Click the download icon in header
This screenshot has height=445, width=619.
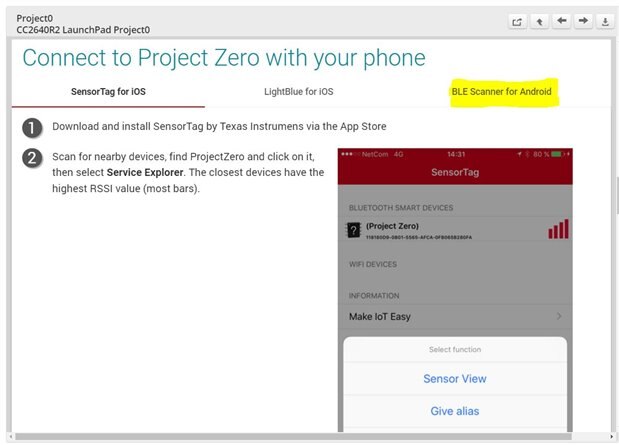pos(605,22)
